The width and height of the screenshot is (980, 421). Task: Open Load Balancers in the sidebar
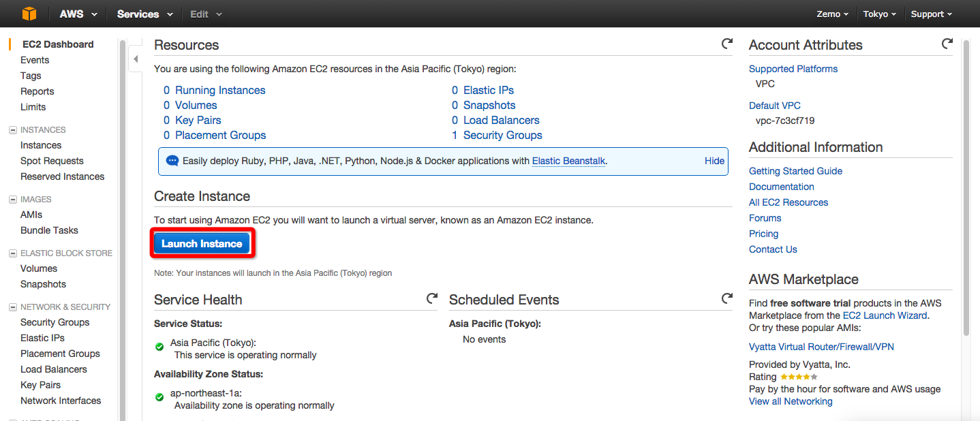pos(54,369)
